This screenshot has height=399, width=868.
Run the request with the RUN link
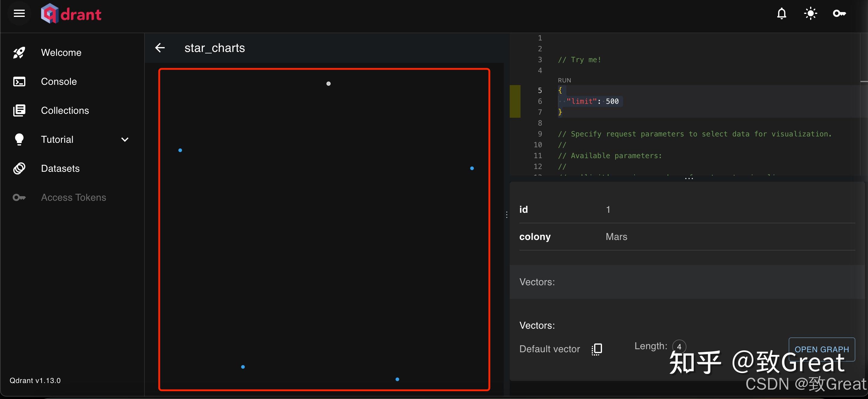click(x=564, y=80)
